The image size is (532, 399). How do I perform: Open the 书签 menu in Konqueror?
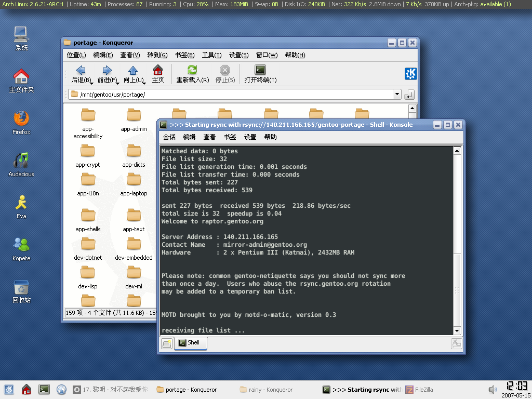pyautogui.click(x=184, y=55)
